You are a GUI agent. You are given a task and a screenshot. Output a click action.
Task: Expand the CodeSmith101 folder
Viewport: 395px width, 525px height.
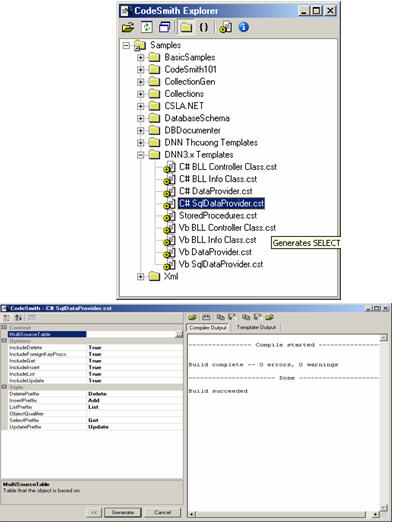point(141,70)
